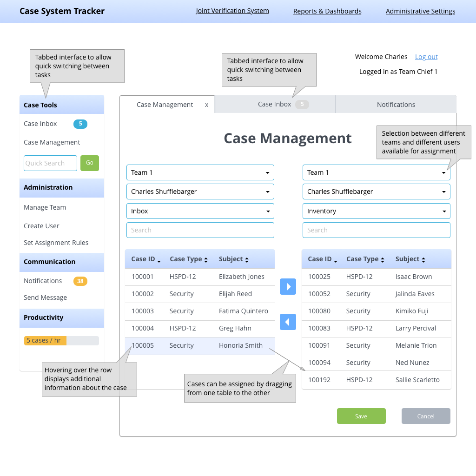Click the Case System Tracker title
Image resolution: width=476 pixels, height=476 pixels.
tap(62, 11)
